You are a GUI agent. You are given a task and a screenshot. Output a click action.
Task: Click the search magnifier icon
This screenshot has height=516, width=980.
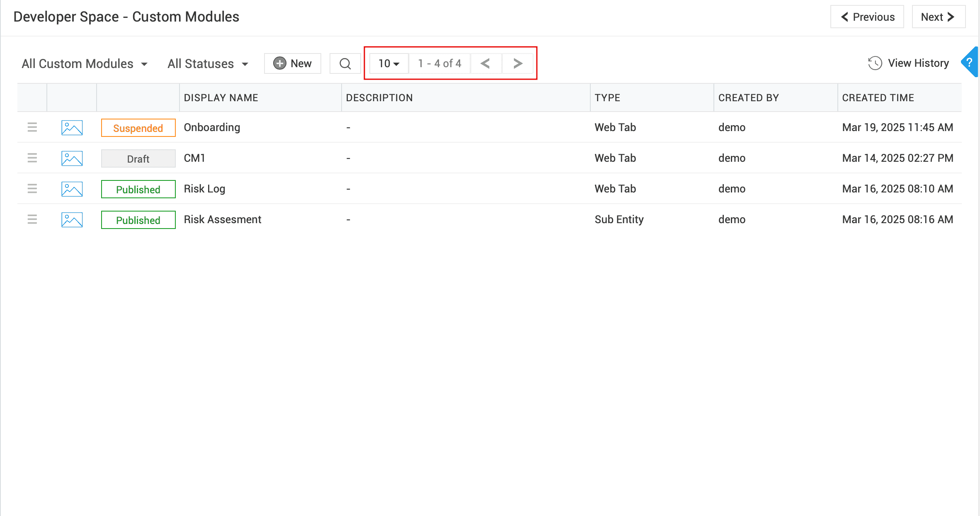[345, 63]
